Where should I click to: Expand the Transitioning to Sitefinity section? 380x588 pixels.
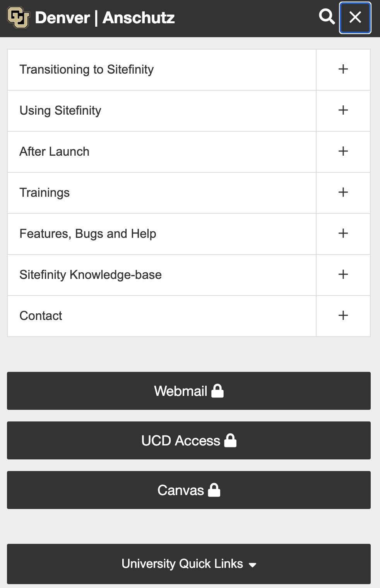pyautogui.click(x=343, y=70)
